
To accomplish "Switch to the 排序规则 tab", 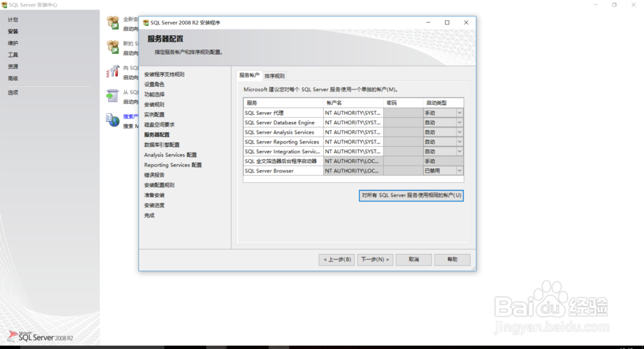I will 274,76.
